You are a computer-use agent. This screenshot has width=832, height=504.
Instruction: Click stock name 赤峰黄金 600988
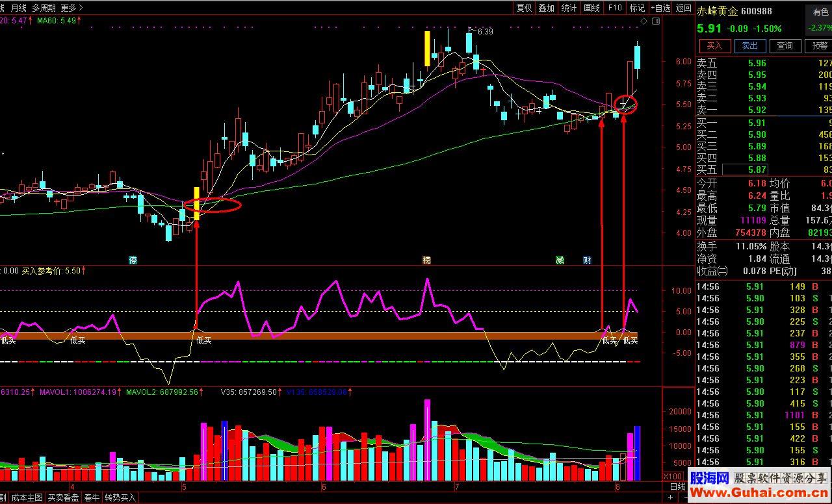734,11
